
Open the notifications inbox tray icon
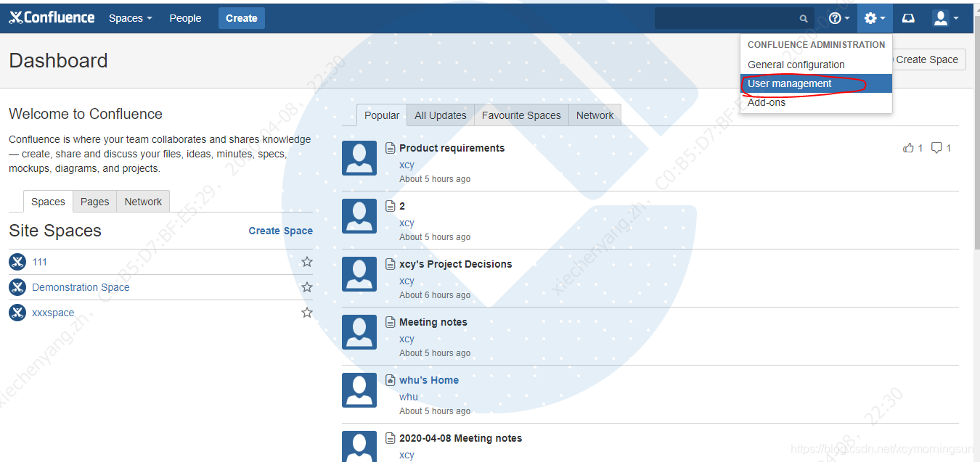click(x=908, y=18)
